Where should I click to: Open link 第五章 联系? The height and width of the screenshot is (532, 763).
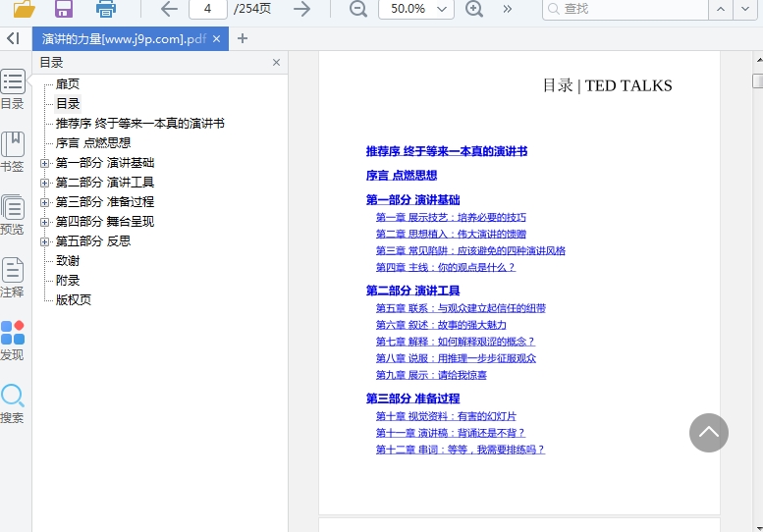461,308
